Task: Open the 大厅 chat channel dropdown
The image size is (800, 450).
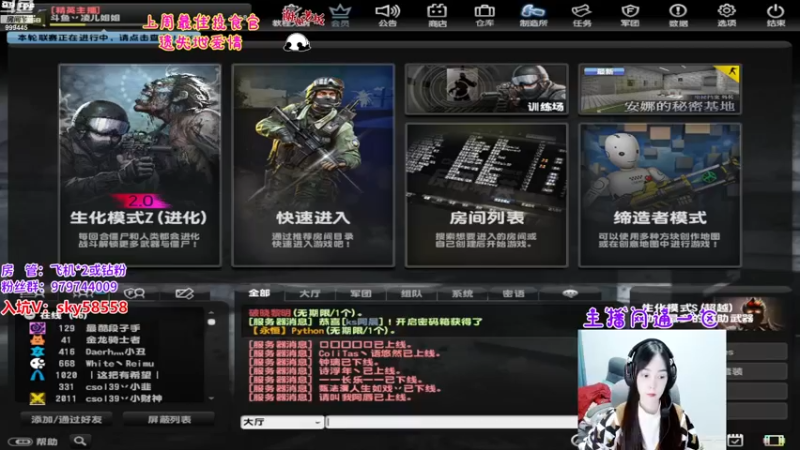Action: click(x=282, y=422)
